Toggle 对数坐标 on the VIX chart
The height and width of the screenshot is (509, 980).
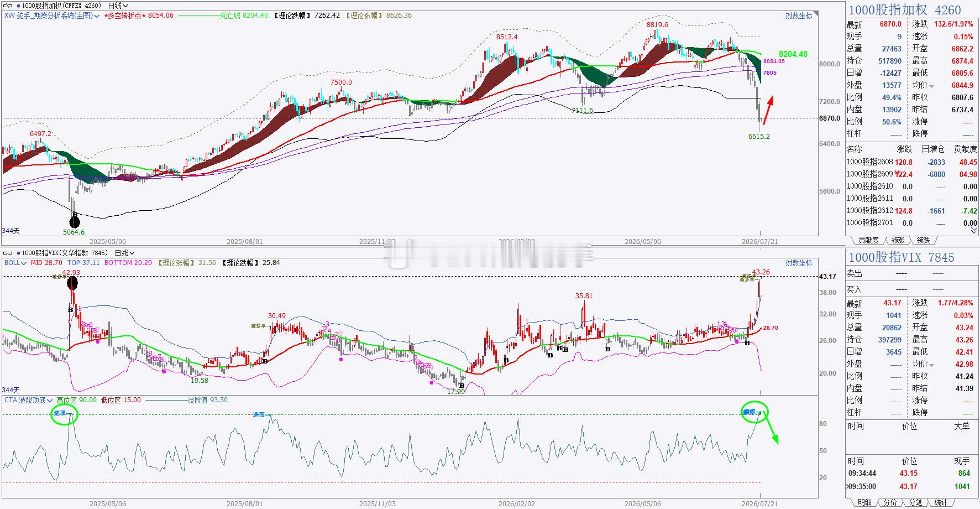pyautogui.click(x=799, y=263)
